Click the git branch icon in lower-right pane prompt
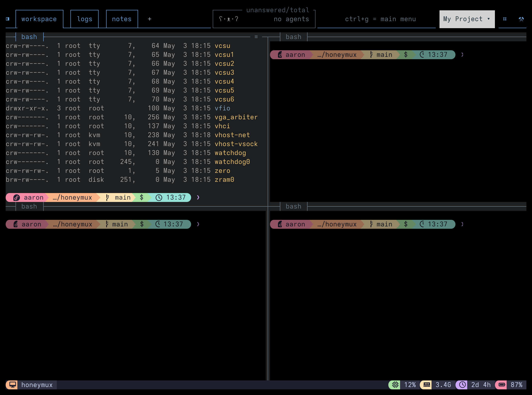Screen dimensions: 532x395 click(x=371, y=224)
